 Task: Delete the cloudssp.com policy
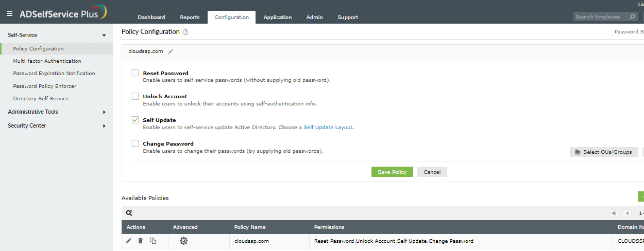[x=140, y=241]
